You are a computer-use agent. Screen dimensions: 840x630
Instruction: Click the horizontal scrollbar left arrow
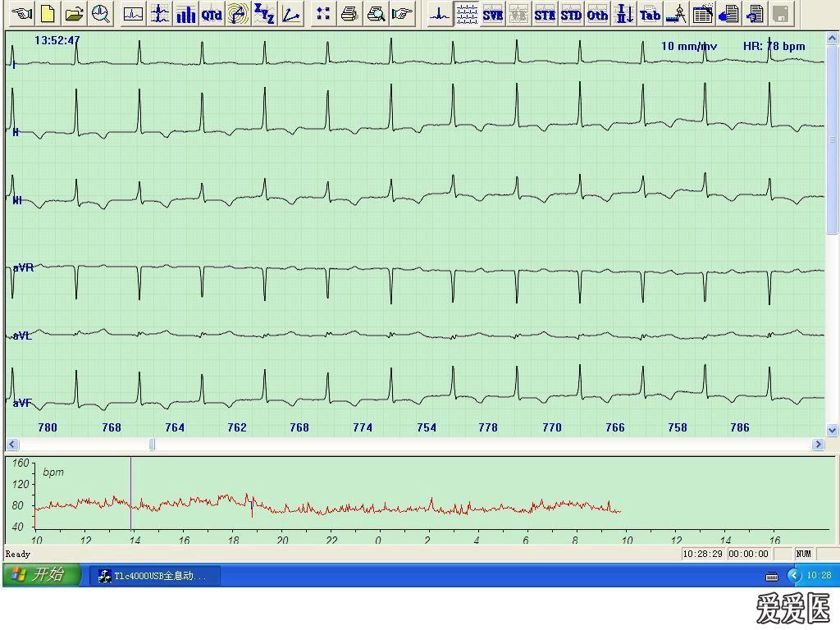point(12,444)
